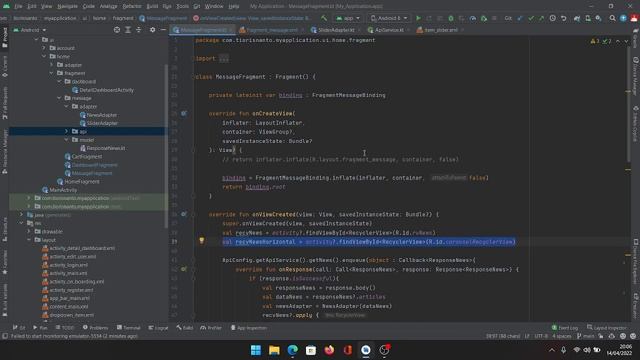Click UTF-8 encoding in status bar

[541, 336]
